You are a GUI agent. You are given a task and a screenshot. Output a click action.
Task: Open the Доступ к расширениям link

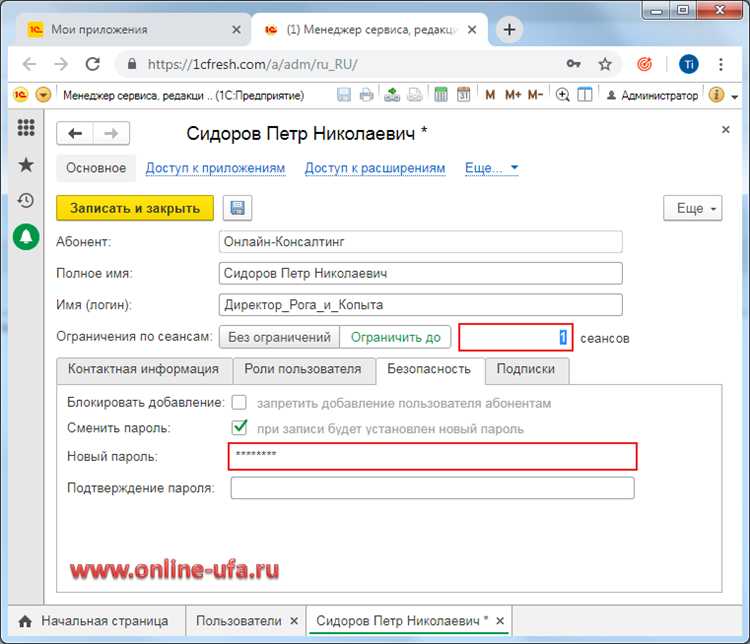click(x=375, y=168)
